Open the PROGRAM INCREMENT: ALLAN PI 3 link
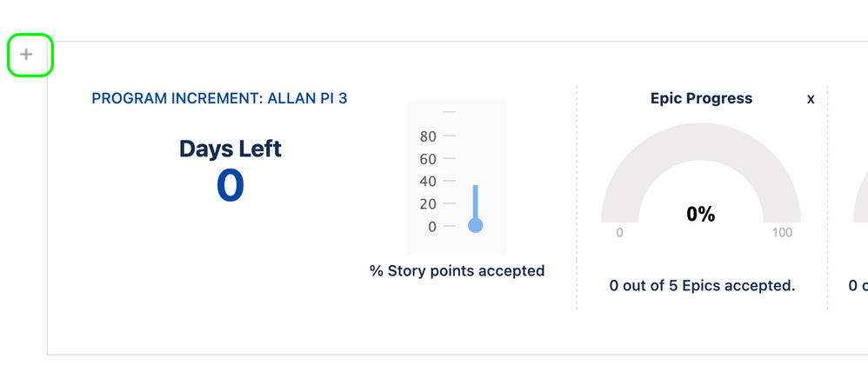 [219, 98]
